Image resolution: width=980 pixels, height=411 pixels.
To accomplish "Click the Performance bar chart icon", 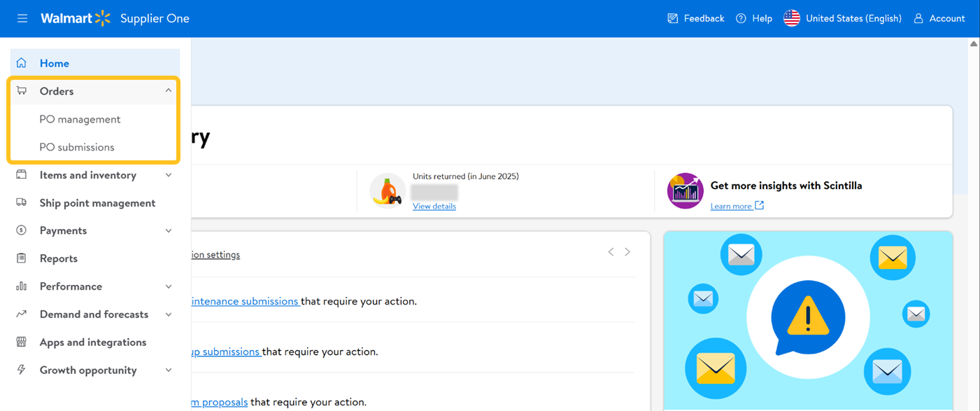I will click(22, 286).
